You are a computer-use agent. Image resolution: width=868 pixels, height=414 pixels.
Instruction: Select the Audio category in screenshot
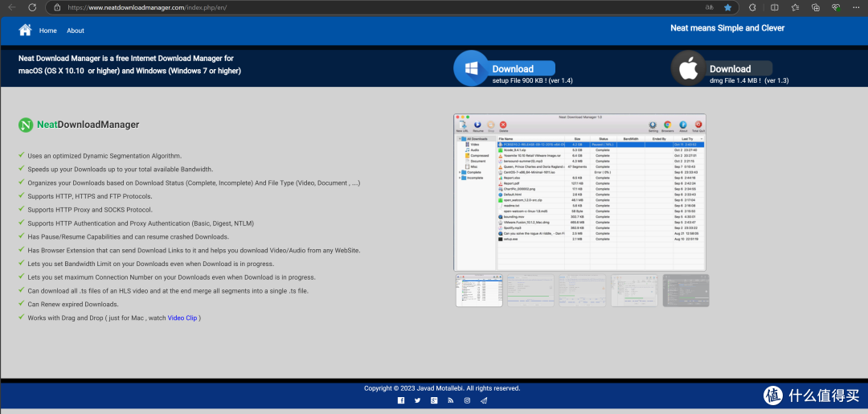tap(473, 150)
